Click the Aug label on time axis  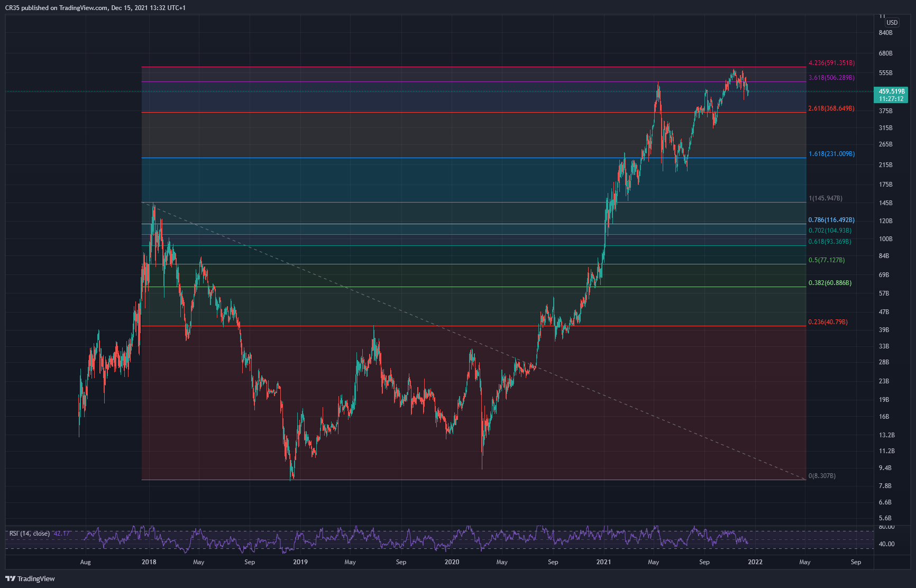pyautogui.click(x=85, y=562)
